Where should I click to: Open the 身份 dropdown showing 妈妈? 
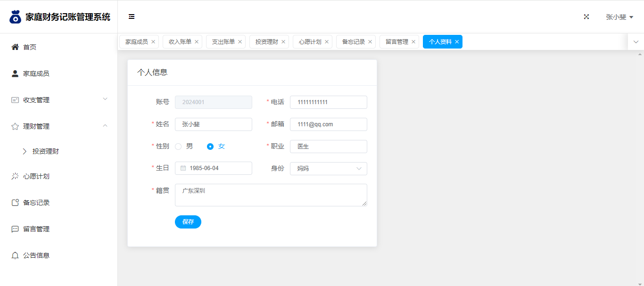click(x=328, y=168)
